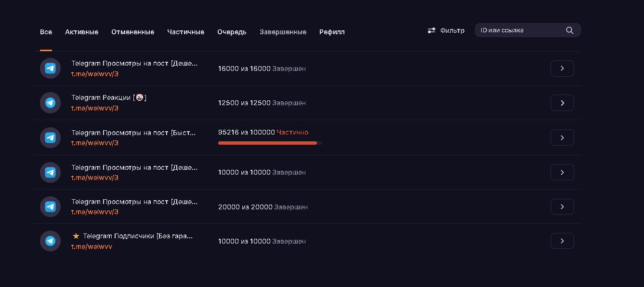
Task: Open chevron for the Telegram Подписчики order
Action: pos(562,241)
